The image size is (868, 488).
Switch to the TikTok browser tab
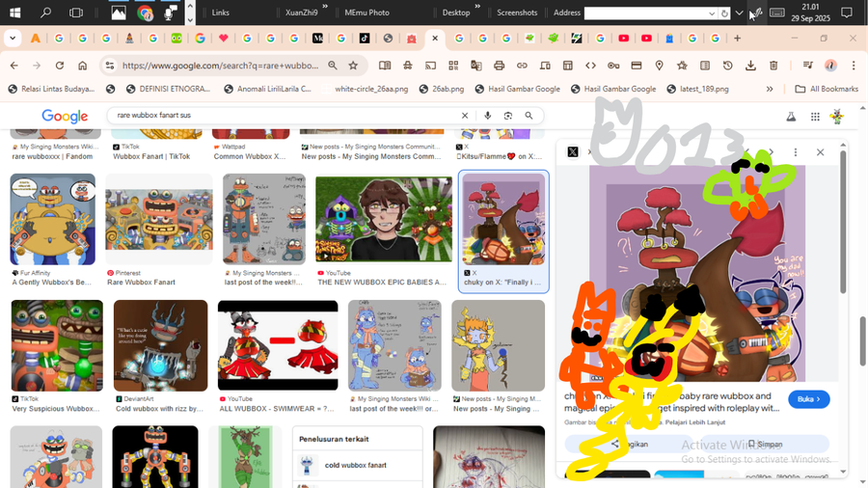(365, 39)
